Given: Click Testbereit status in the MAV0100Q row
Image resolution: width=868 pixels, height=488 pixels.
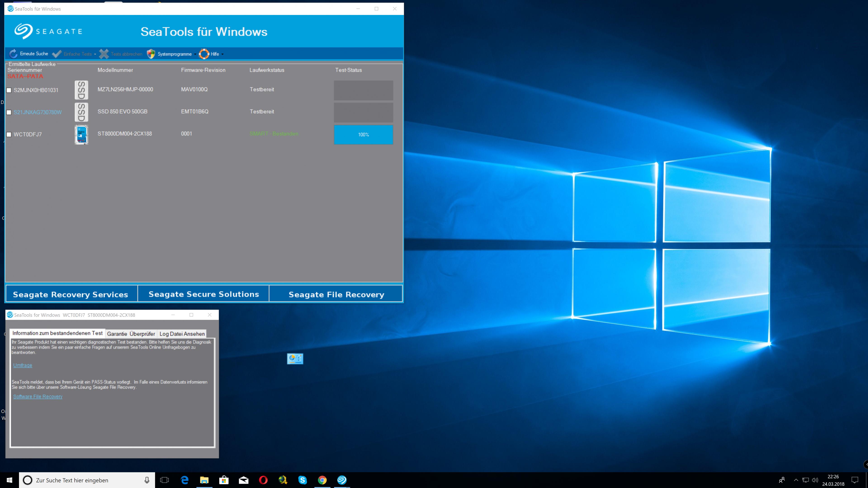Looking at the screenshot, I should coord(262,90).
